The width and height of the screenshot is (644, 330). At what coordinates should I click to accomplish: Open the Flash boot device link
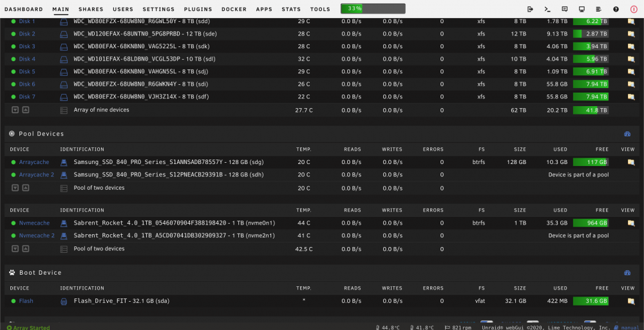point(26,301)
